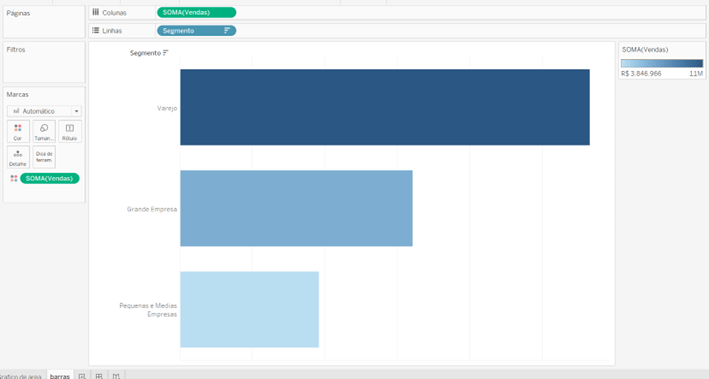Click the color icon beside SOMA(Vendas) in Marcas

(x=14, y=179)
